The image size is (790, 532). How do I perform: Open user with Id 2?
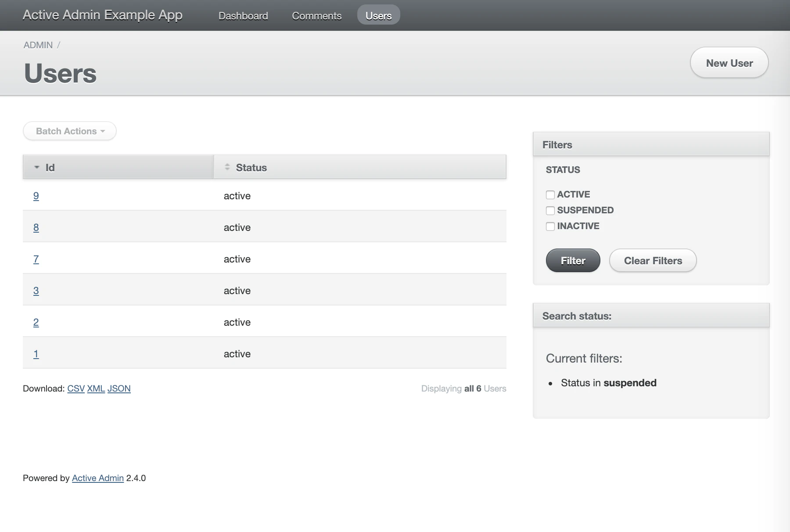click(36, 322)
